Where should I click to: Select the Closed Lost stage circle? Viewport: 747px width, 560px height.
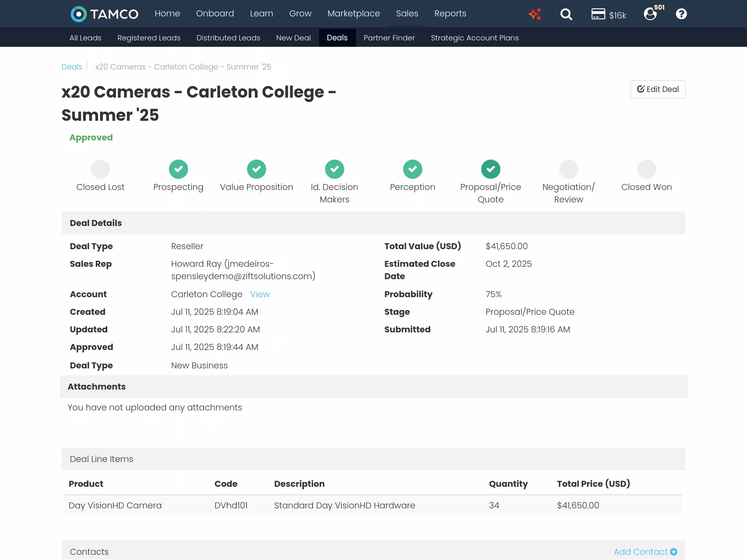click(x=100, y=169)
